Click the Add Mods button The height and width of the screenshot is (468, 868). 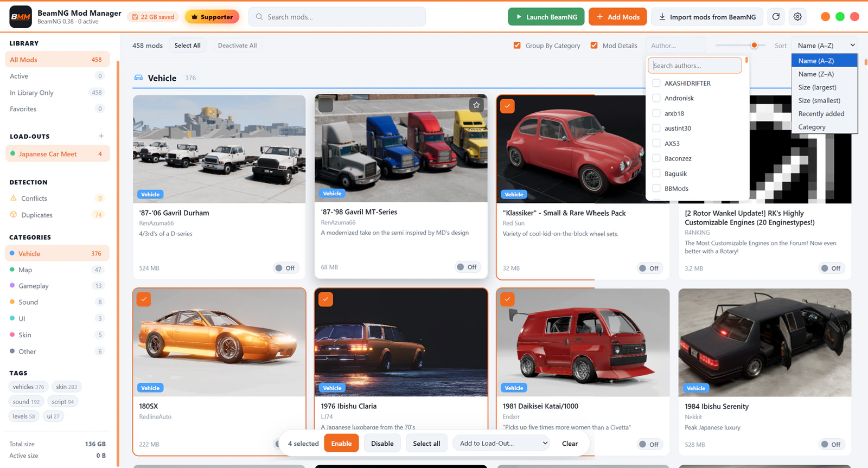pyautogui.click(x=618, y=17)
